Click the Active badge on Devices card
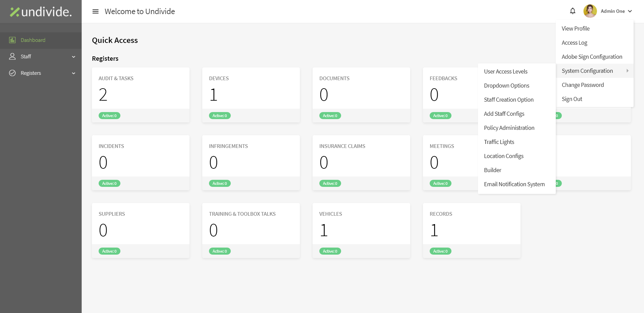This screenshot has width=644, height=313. [x=220, y=116]
